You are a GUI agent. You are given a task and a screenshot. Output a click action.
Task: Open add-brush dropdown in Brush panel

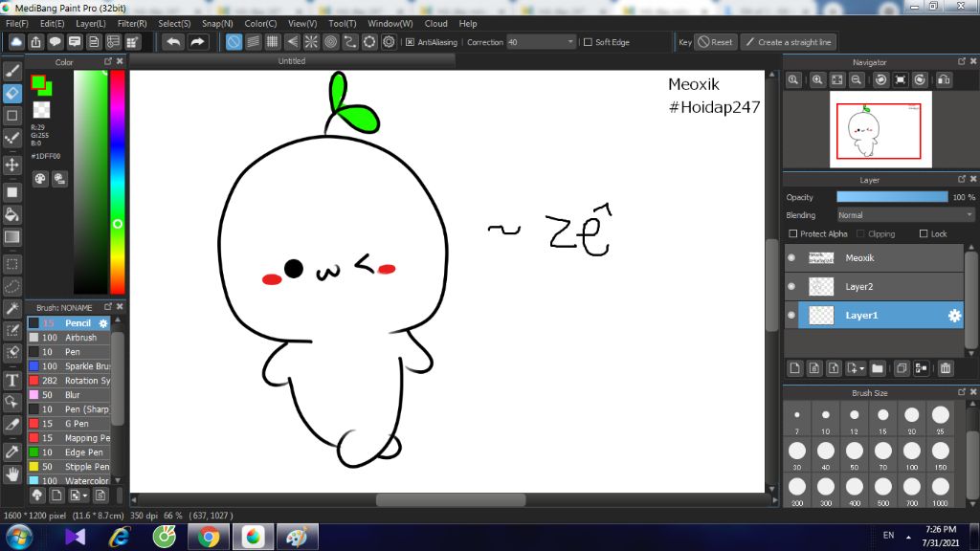pyautogui.click(x=78, y=496)
